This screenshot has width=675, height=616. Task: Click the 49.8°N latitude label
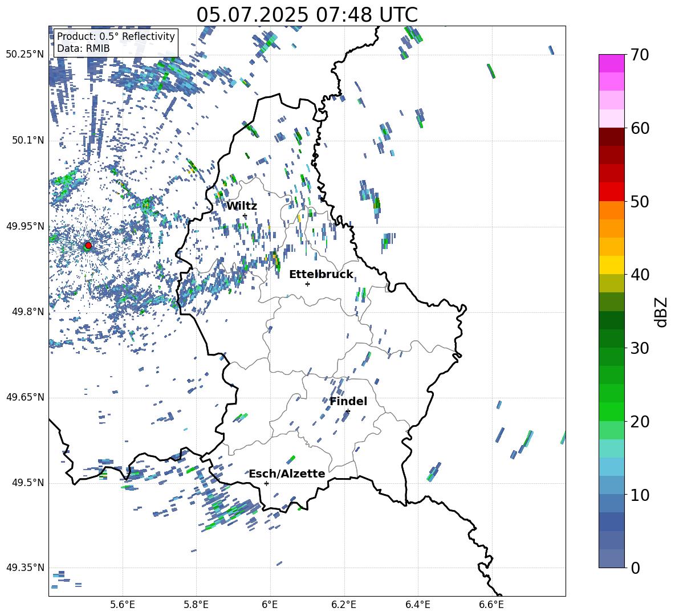pos(28,312)
